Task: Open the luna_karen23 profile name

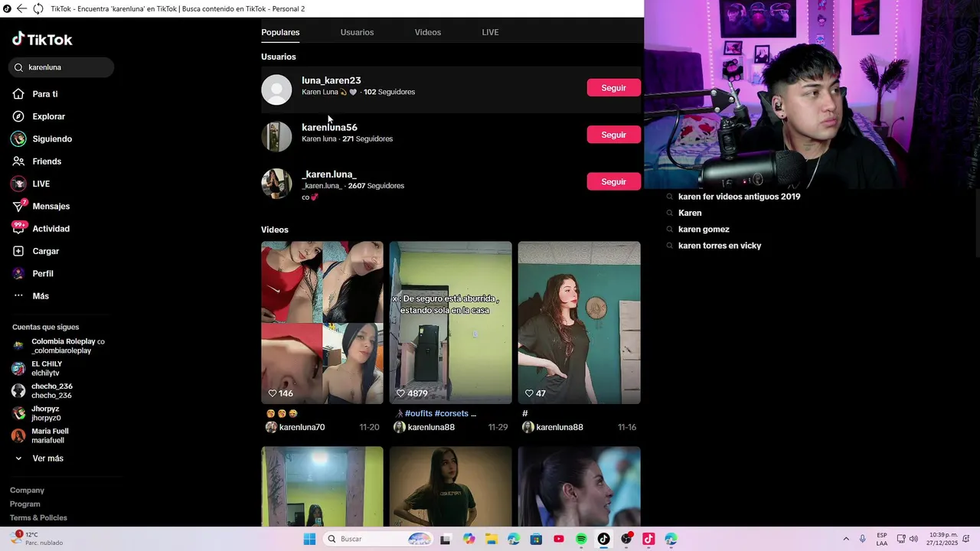Action: point(331,80)
